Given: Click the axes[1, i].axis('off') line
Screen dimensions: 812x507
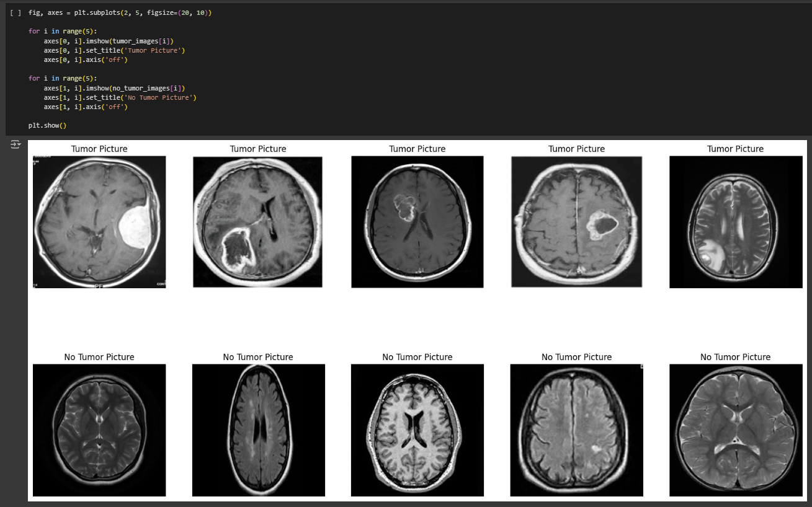Looking at the screenshot, I should (86, 107).
